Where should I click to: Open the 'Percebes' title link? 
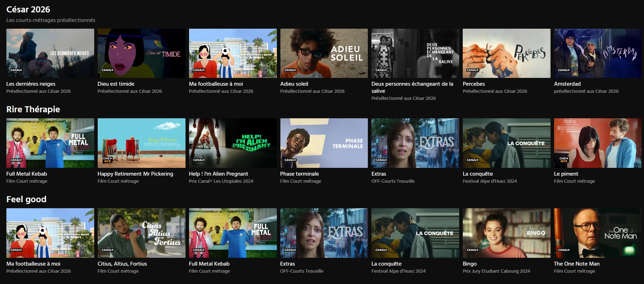tap(474, 84)
